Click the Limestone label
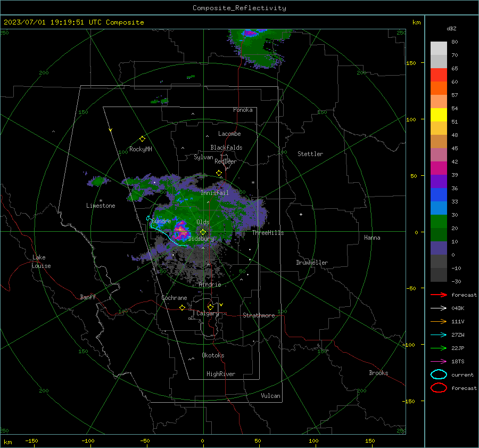The height and width of the screenshot is (448, 479). (101, 206)
